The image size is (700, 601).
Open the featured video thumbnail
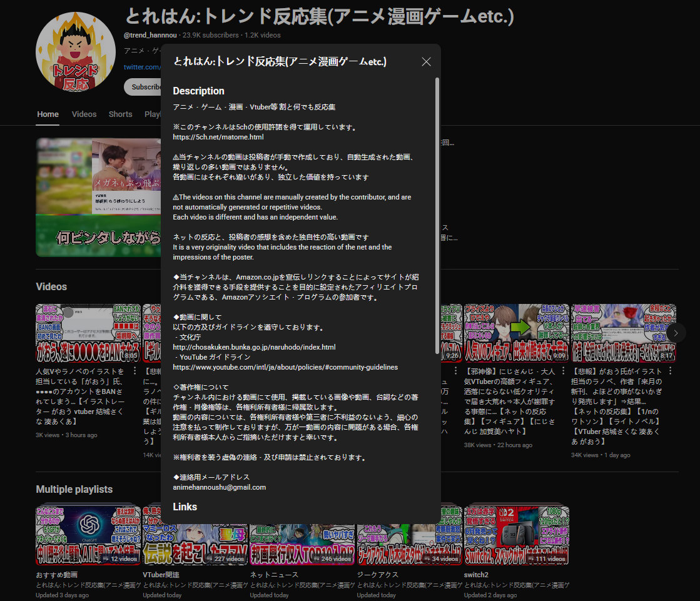tap(98, 197)
